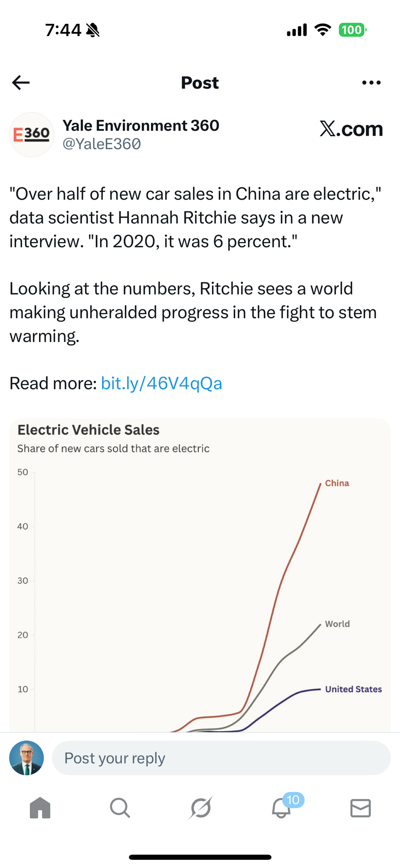Image resolution: width=400 pixels, height=868 pixels.
Task: Tap the Post header title
Action: point(200,82)
